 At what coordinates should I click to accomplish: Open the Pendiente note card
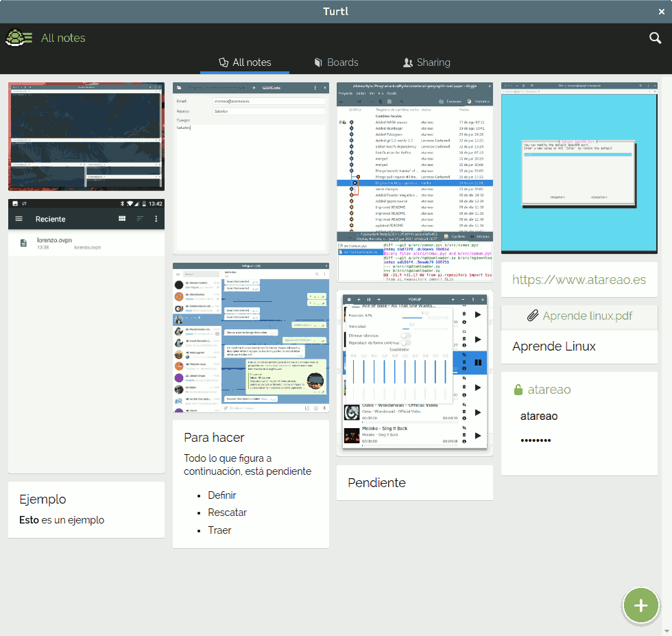click(414, 482)
